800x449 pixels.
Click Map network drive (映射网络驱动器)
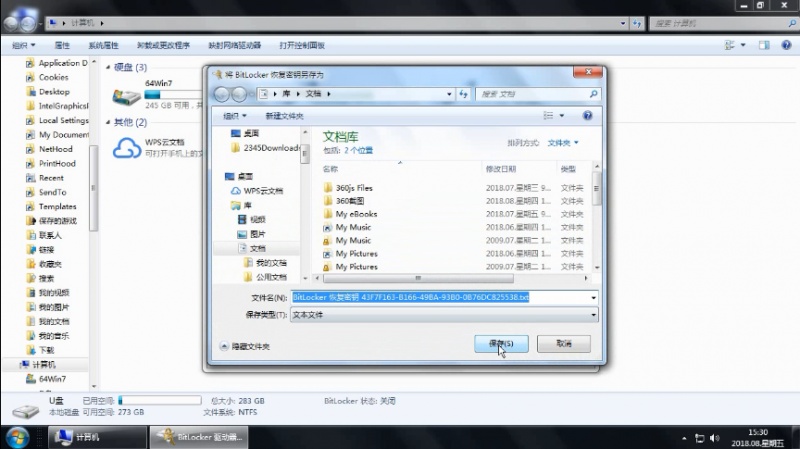pyautogui.click(x=235, y=45)
